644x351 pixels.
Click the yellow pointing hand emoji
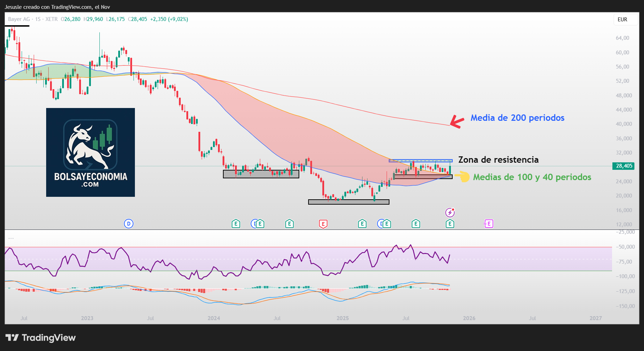[462, 177]
